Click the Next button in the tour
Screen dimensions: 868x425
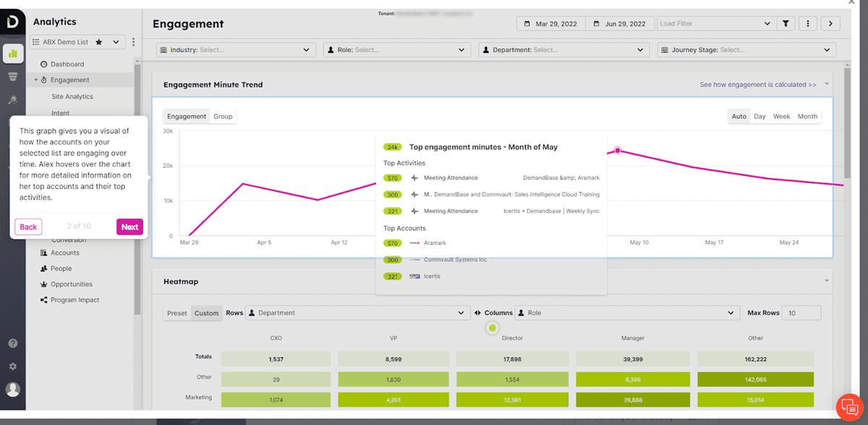(129, 227)
